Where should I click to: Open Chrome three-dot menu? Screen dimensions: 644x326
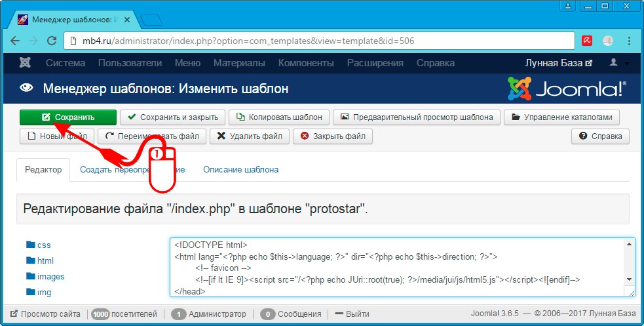629,41
